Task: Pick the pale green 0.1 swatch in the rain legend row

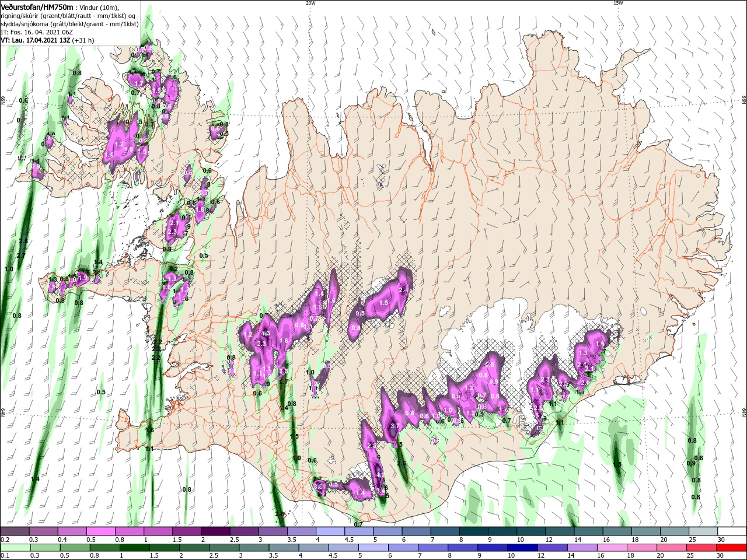Action: (15, 548)
